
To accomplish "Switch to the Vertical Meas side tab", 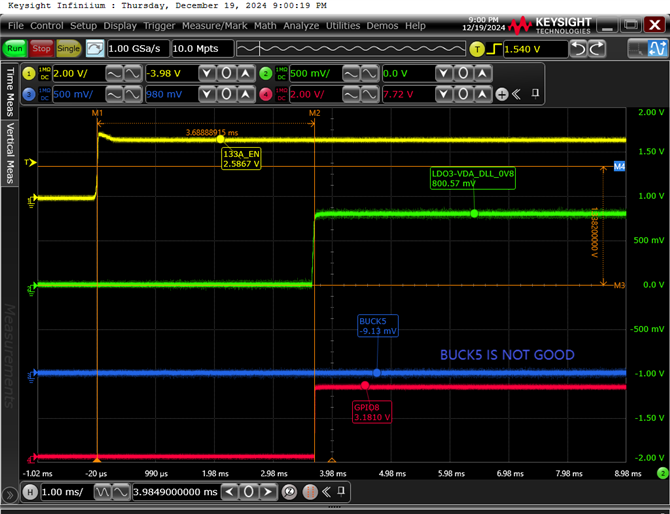I will (x=10, y=153).
